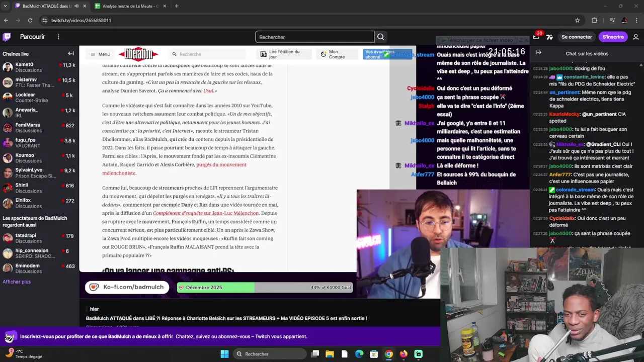Open Microsoft Edge from the taskbar
Image resolution: width=644 pixels, height=362 pixels.
click(x=359, y=354)
